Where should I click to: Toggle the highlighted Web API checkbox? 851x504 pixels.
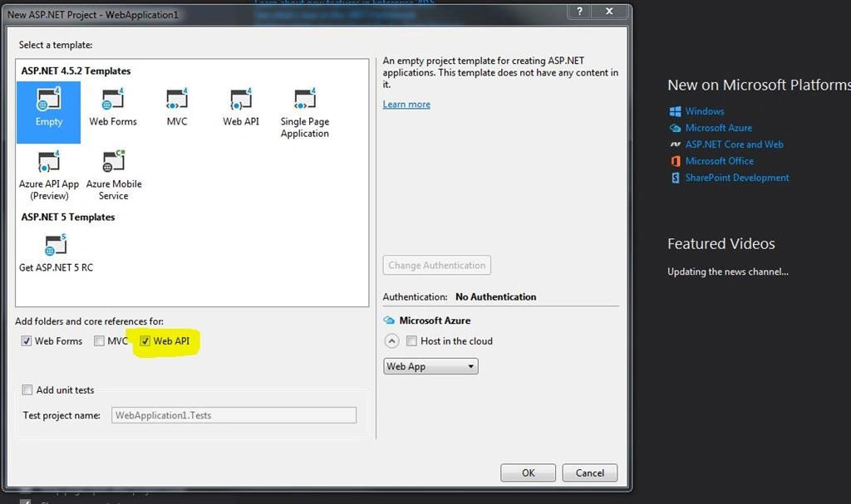point(145,340)
